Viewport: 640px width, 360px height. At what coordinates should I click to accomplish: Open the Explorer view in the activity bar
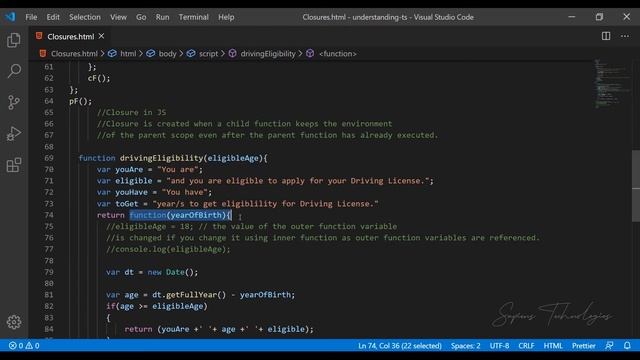pyautogui.click(x=14, y=40)
